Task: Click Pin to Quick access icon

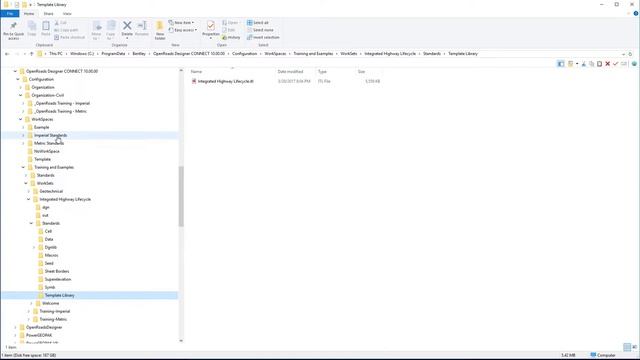Action: [13, 26]
